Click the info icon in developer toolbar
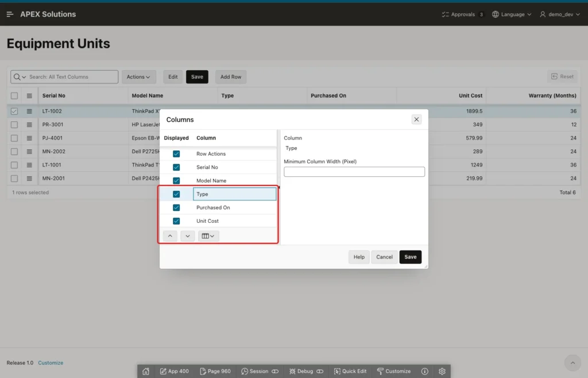 pos(424,371)
